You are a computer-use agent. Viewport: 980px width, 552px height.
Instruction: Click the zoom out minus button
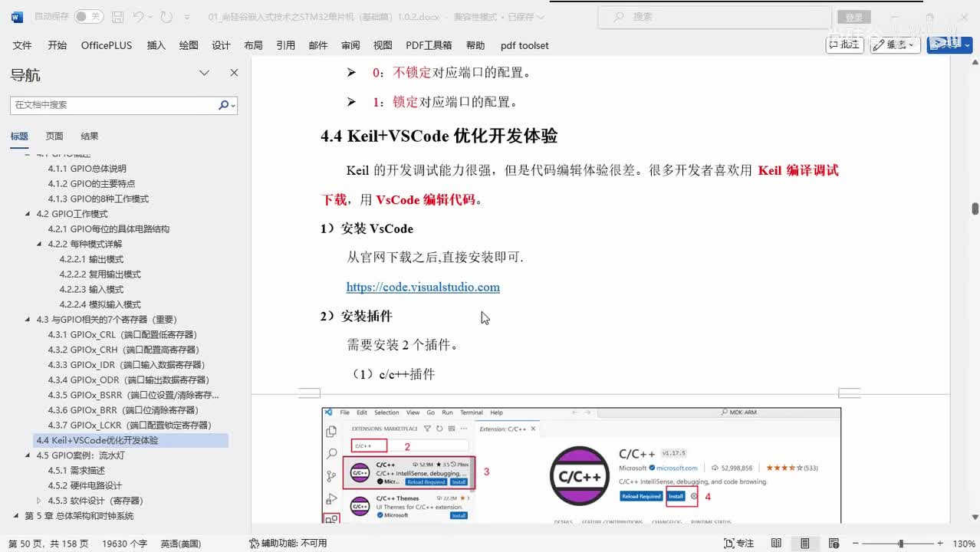coord(854,544)
